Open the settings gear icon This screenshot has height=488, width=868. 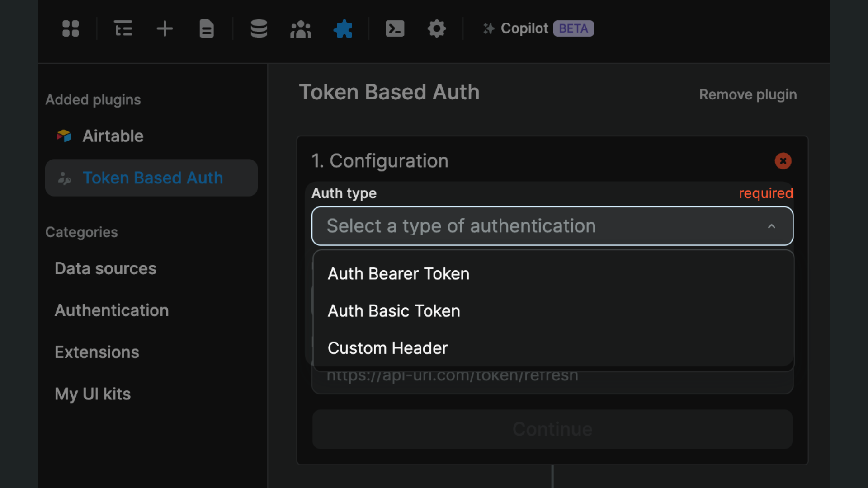click(x=436, y=28)
